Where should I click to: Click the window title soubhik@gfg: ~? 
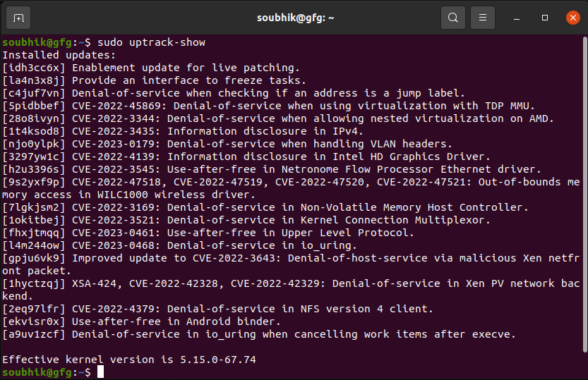tap(294, 17)
